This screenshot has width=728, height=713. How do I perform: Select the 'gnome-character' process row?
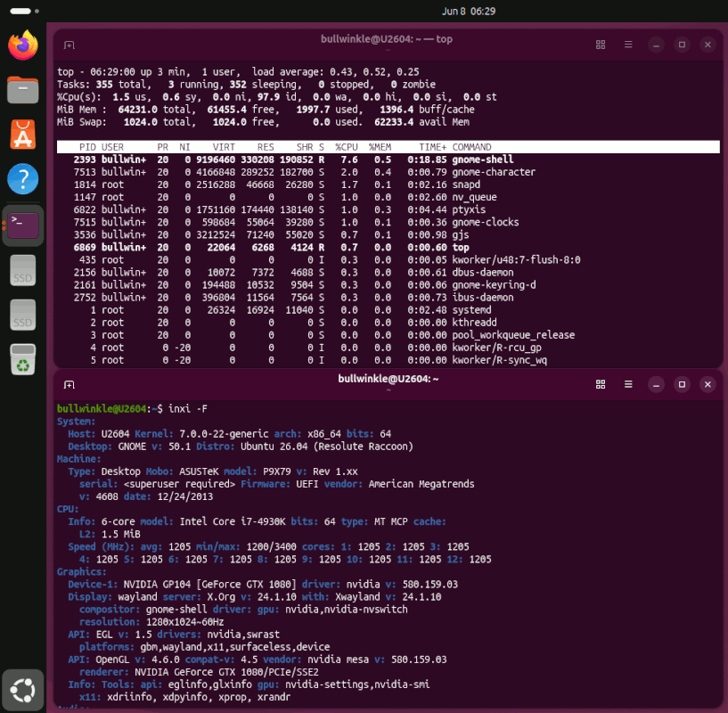tap(389, 172)
